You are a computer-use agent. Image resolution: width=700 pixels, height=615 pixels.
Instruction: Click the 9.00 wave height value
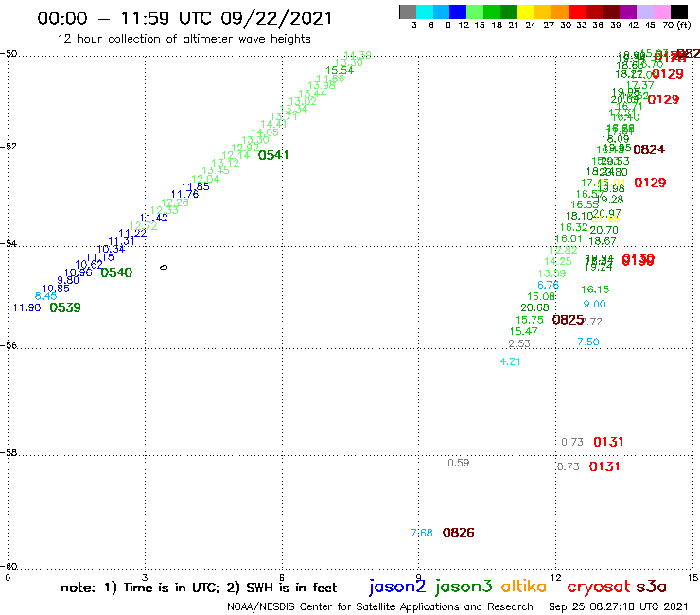595,304
